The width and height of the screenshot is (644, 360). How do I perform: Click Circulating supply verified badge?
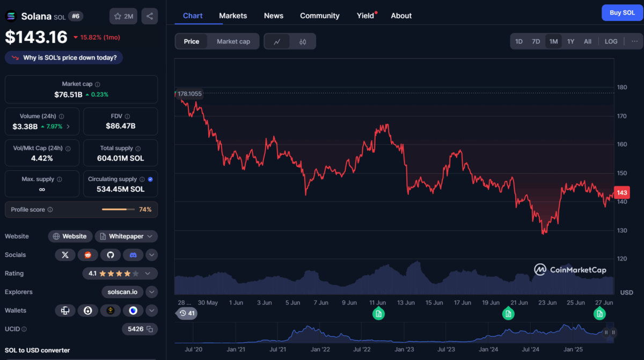click(x=150, y=179)
